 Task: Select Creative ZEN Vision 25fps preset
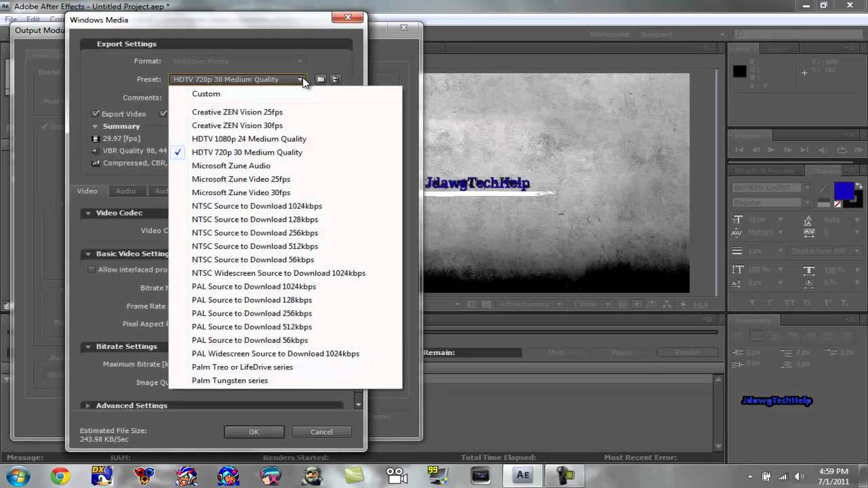click(285, 112)
